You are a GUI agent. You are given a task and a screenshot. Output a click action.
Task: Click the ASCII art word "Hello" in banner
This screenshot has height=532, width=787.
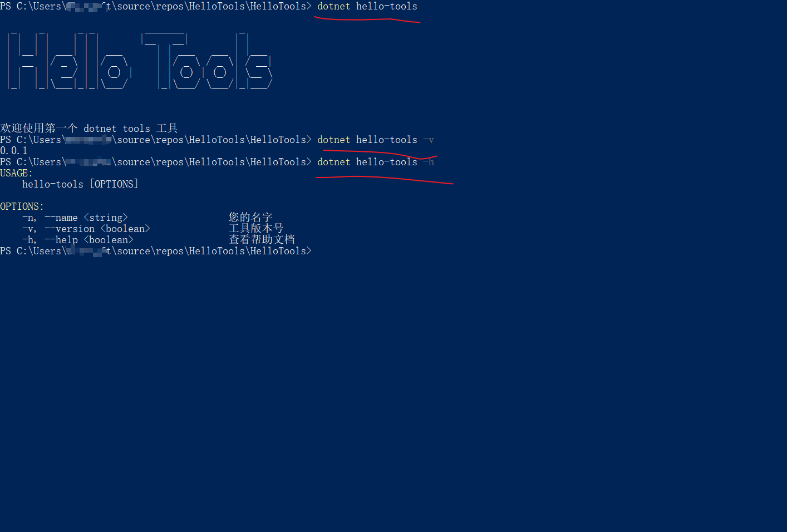pyautogui.click(x=68, y=62)
